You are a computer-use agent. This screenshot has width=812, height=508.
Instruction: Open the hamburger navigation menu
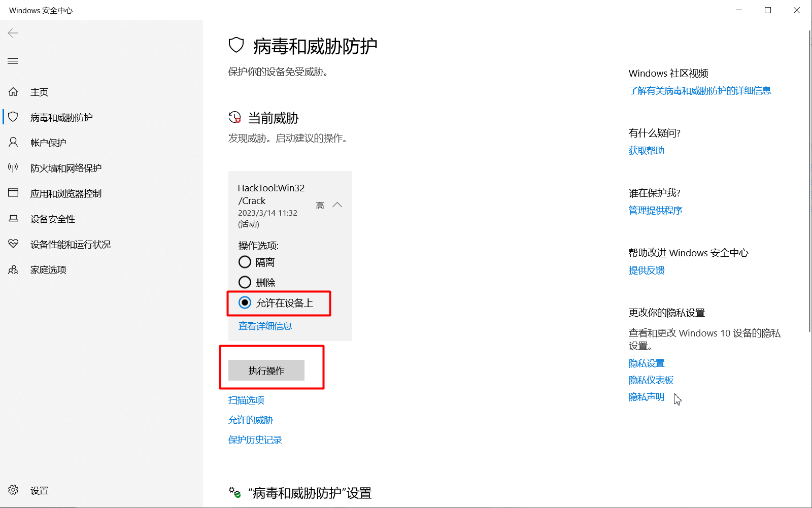coord(13,61)
